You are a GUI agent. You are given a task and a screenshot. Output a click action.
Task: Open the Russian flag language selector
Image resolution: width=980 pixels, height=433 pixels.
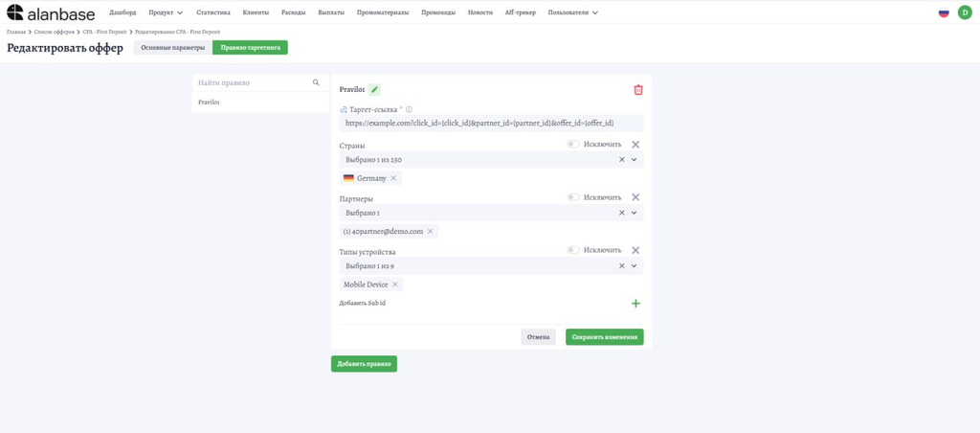[944, 12]
